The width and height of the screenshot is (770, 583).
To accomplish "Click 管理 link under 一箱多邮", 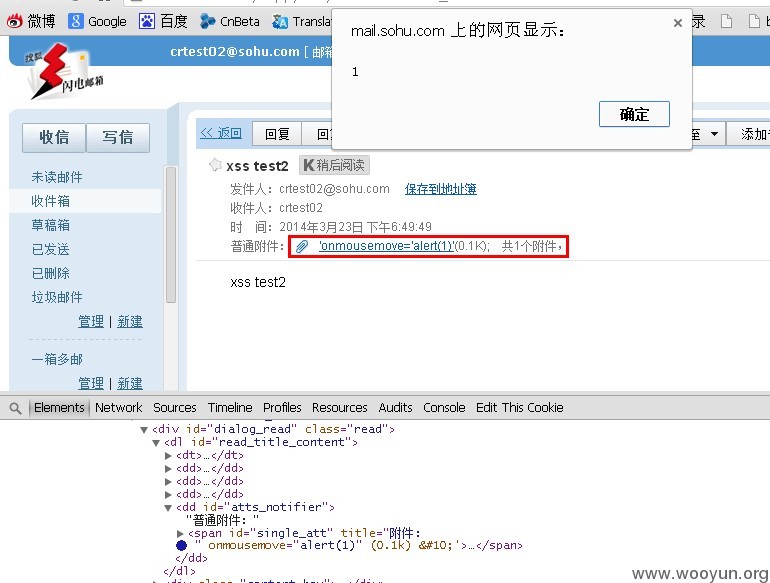I will [x=91, y=383].
